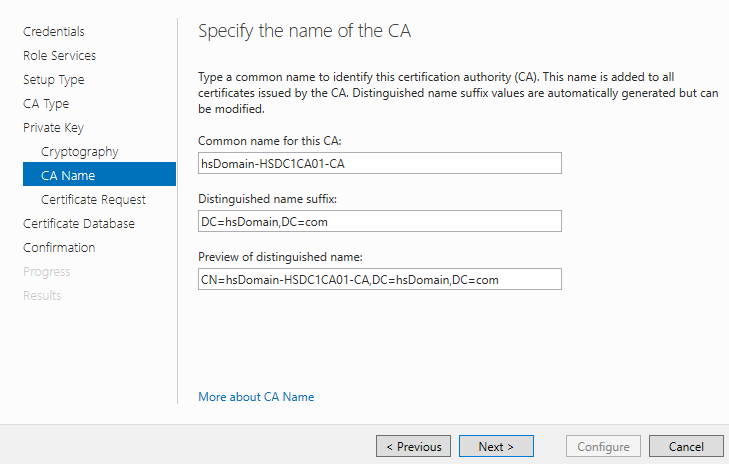Select Setup Type in sidebar
Viewport: 729px width, 464px height.
(54, 80)
